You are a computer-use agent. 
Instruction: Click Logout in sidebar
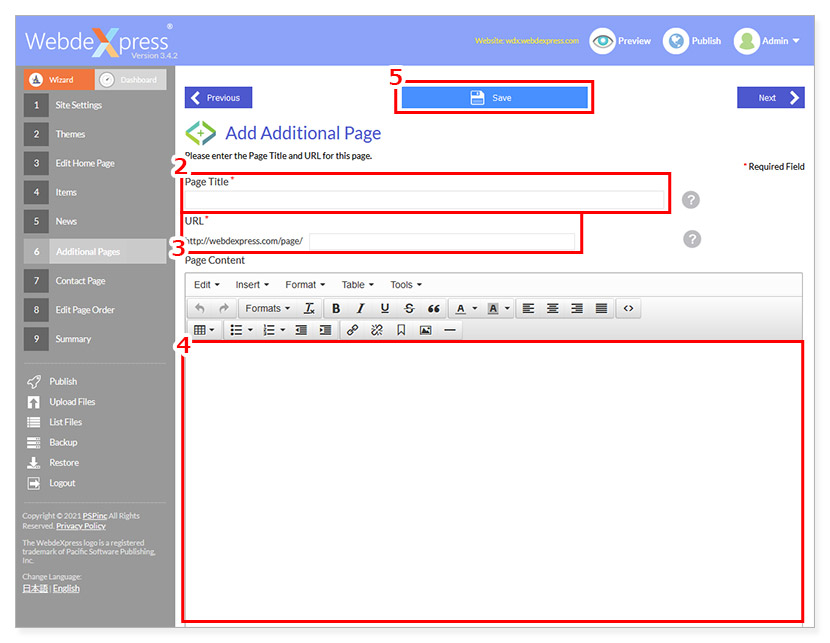[x=51, y=483]
